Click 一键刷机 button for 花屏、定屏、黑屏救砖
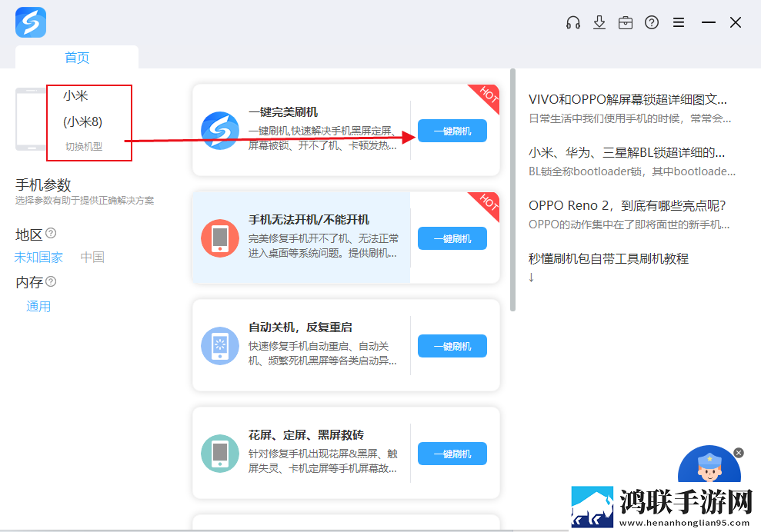The height and width of the screenshot is (532, 761). 452,454
